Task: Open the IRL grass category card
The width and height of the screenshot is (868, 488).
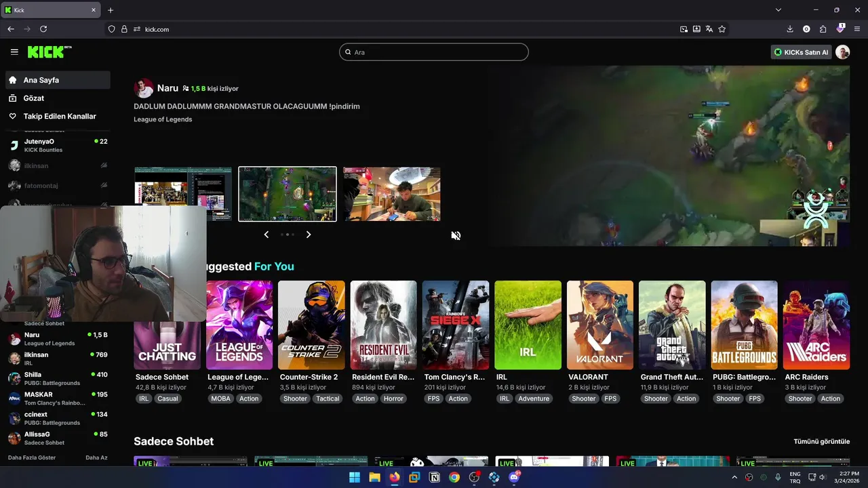Action: tap(528, 325)
